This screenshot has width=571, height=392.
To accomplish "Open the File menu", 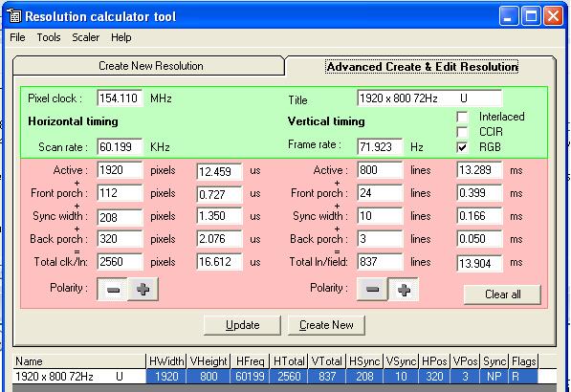I will click(17, 37).
